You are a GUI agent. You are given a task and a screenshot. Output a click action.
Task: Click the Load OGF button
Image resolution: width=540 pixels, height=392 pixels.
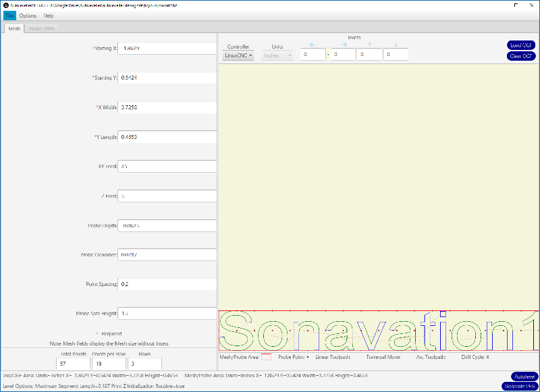521,45
